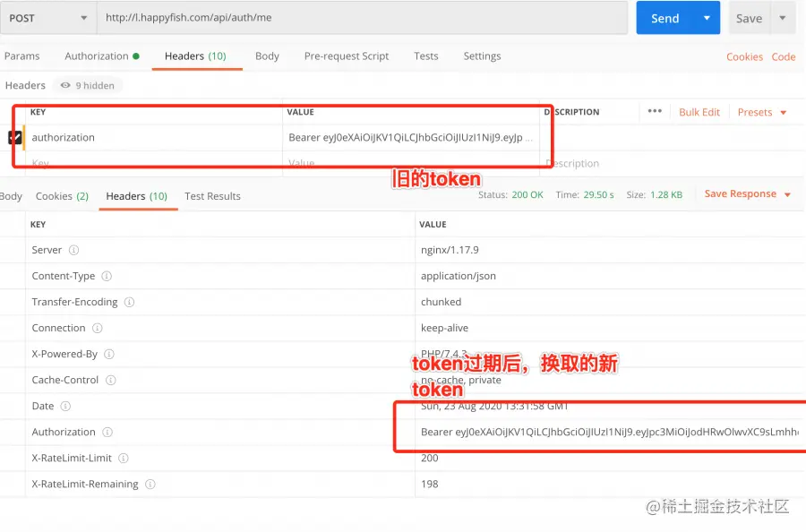Screen dimensions: 806x532
Task: Expand the Save options arrow
Action: [783, 19]
